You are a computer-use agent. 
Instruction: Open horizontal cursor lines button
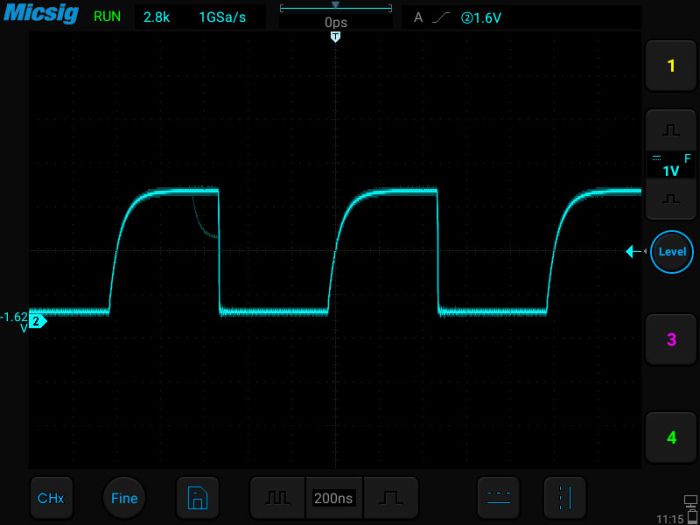pos(498,498)
